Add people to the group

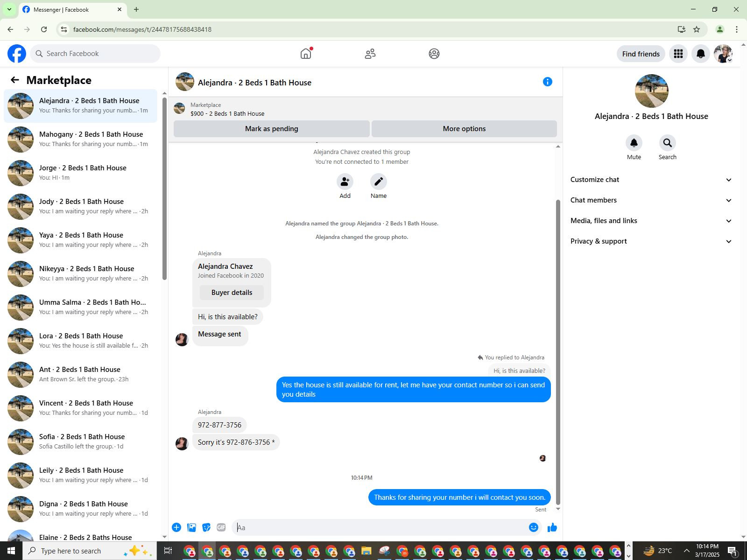click(x=345, y=182)
